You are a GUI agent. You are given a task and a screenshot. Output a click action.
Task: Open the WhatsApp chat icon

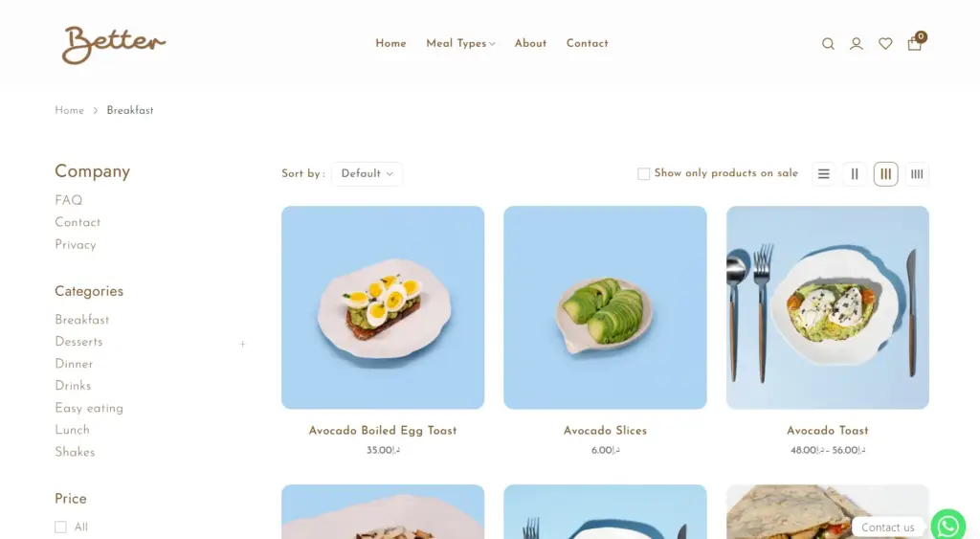click(x=948, y=526)
